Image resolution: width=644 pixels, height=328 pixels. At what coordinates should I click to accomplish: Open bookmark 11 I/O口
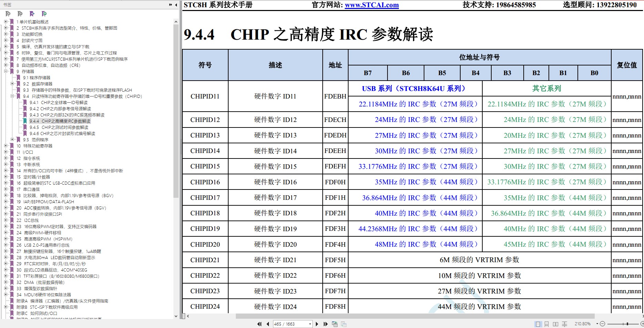pyautogui.click(x=24, y=152)
